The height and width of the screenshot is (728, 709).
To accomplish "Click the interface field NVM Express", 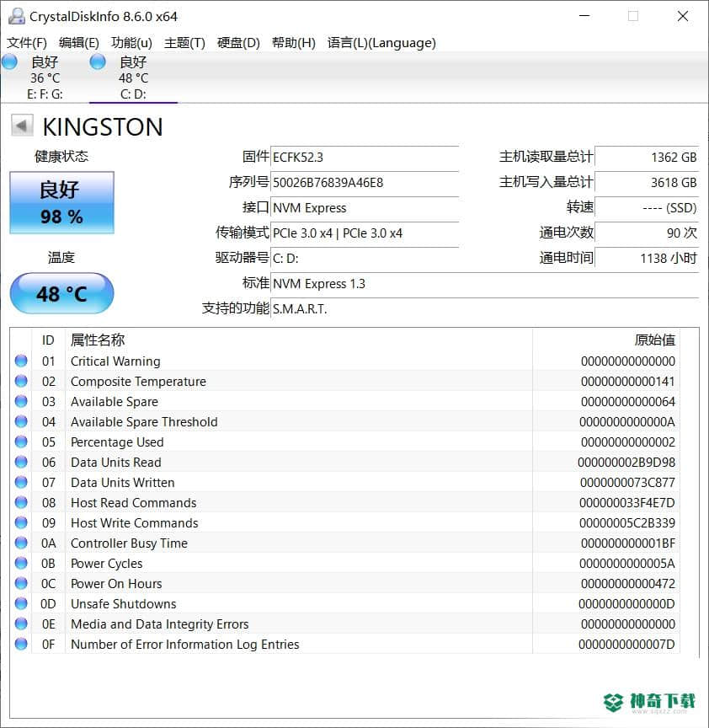I will (365, 207).
